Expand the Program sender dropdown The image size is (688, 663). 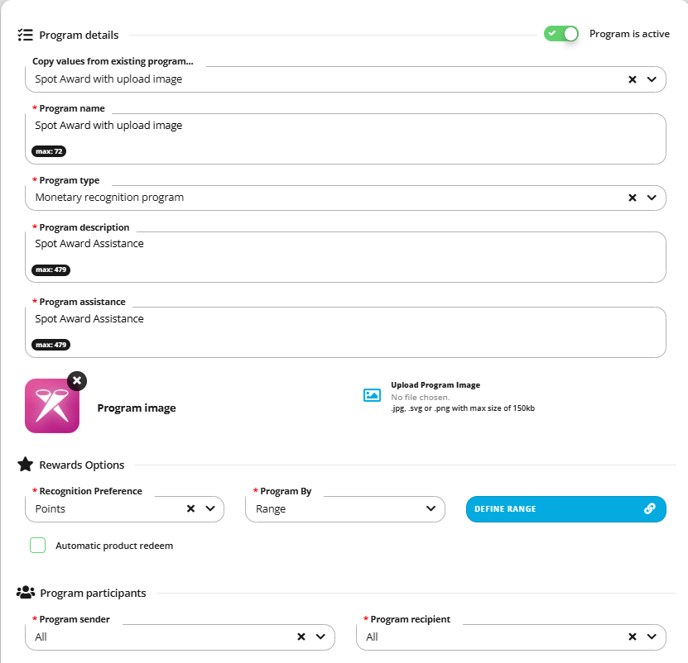click(321, 637)
